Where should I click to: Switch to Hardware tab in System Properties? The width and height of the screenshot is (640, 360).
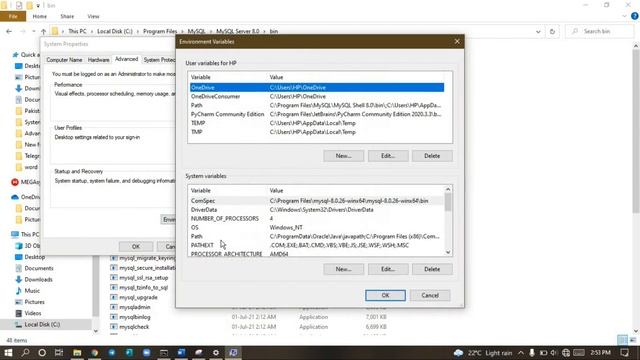point(98,60)
